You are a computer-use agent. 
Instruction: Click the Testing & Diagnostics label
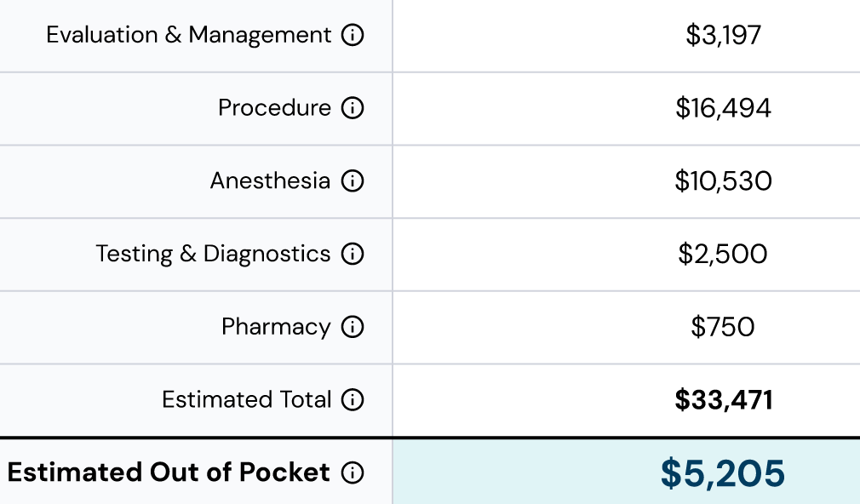point(214,255)
